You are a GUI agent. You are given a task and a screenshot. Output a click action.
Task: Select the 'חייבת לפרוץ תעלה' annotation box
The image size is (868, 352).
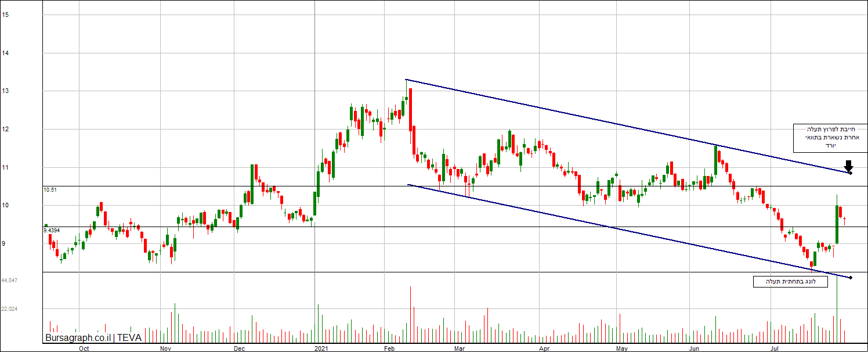(x=830, y=138)
